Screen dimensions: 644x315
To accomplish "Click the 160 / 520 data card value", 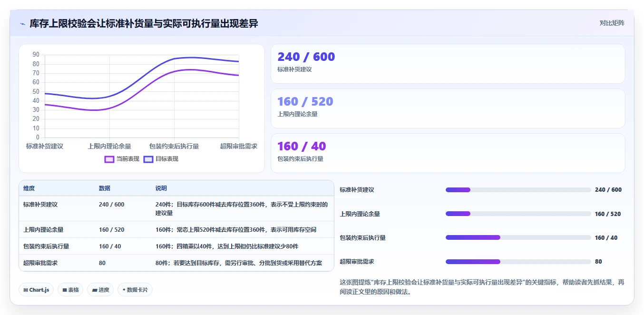I will tap(305, 101).
